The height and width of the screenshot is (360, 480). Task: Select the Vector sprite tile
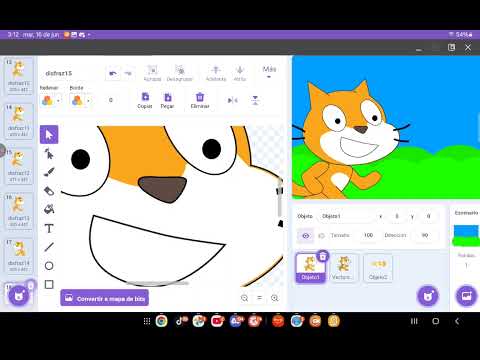(x=344, y=268)
